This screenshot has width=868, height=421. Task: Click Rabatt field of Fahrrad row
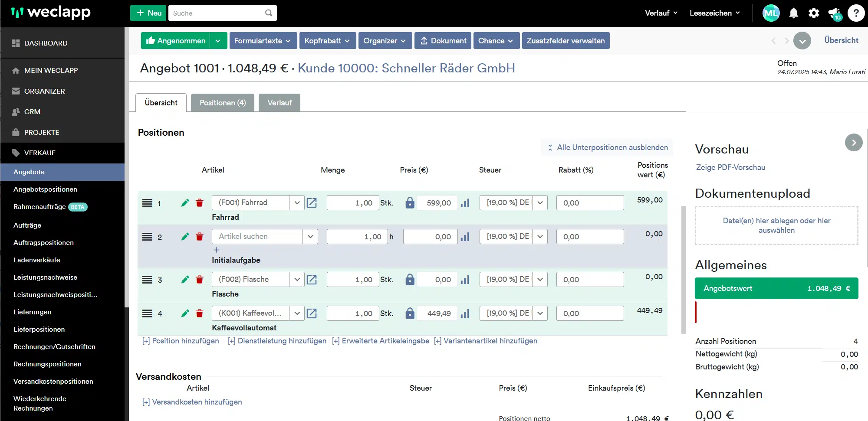click(x=590, y=202)
